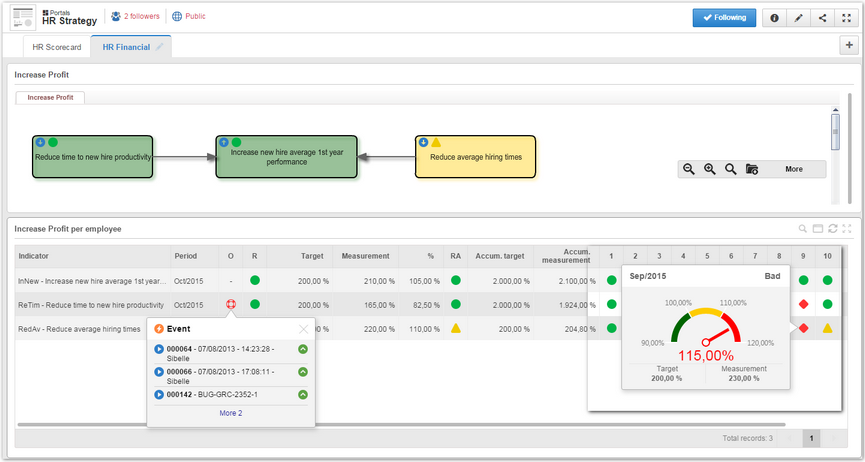Add a new tab with plus
Screen dimensions: 865x462
click(x=849, y=45)
